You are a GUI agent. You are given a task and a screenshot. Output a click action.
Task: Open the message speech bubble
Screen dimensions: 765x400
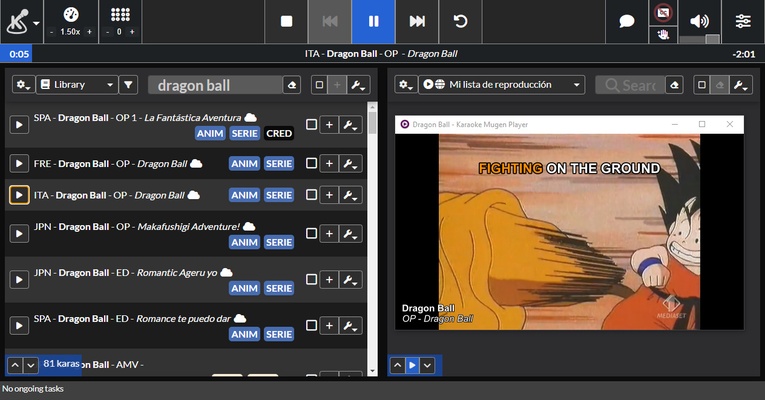[x=626, y=21]
